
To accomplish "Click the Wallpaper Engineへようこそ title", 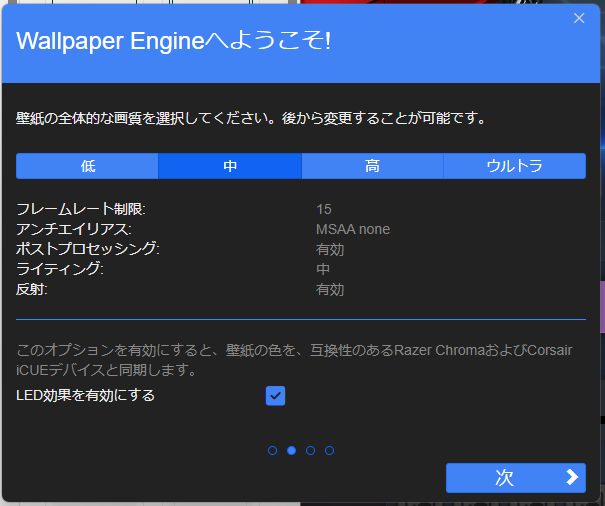I will coord(173,41).
